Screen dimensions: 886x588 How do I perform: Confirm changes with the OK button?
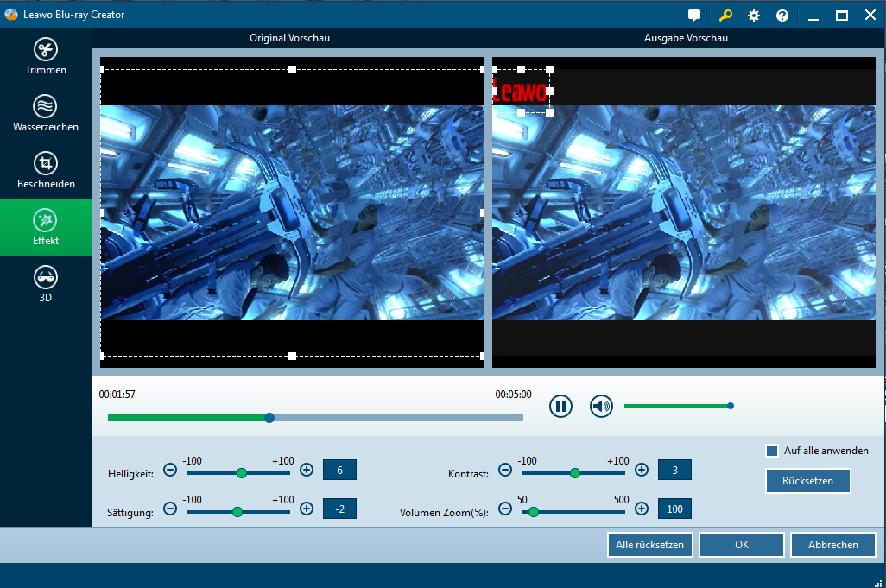741,545
